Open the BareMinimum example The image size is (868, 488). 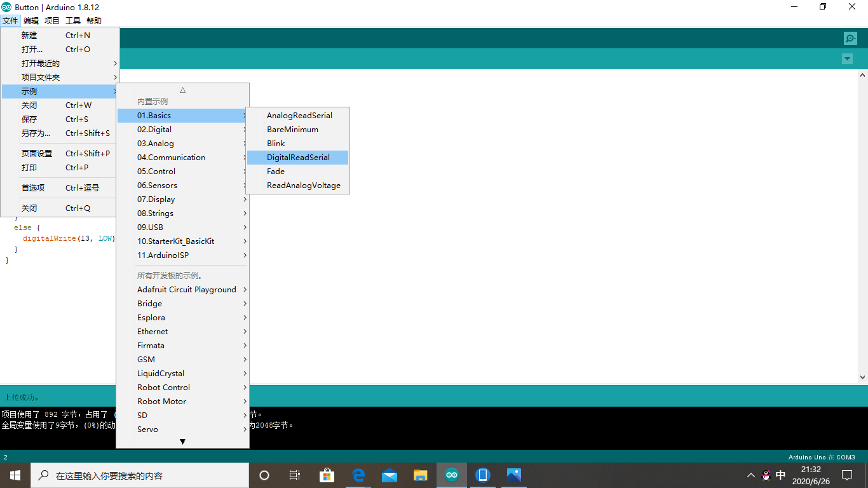(x=297, y=130)
